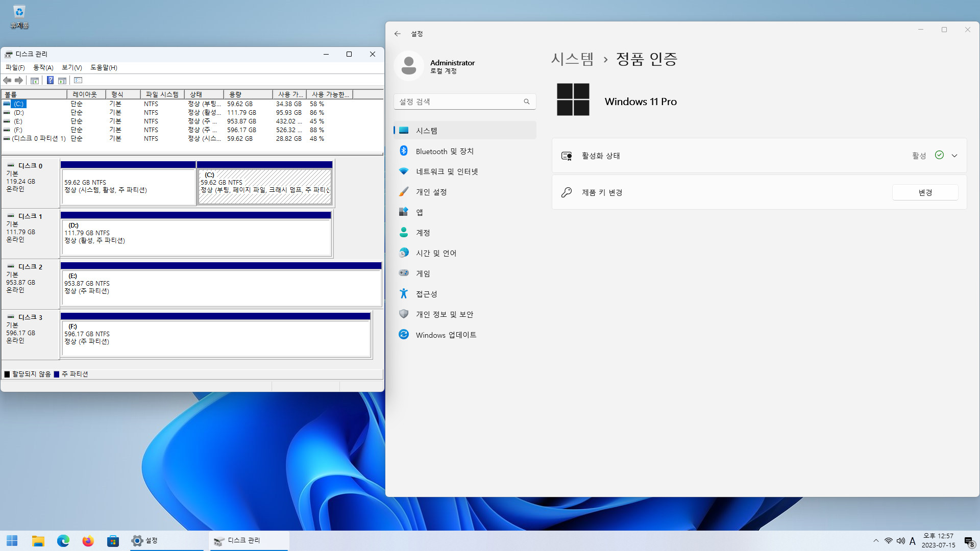
Task: Sort by the 상태 column header
Action: click(x=204, y=94)
